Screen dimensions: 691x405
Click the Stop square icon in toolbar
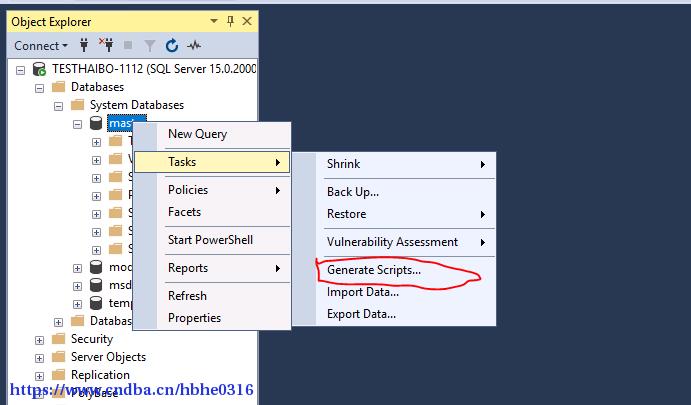[x=128, y=45]
